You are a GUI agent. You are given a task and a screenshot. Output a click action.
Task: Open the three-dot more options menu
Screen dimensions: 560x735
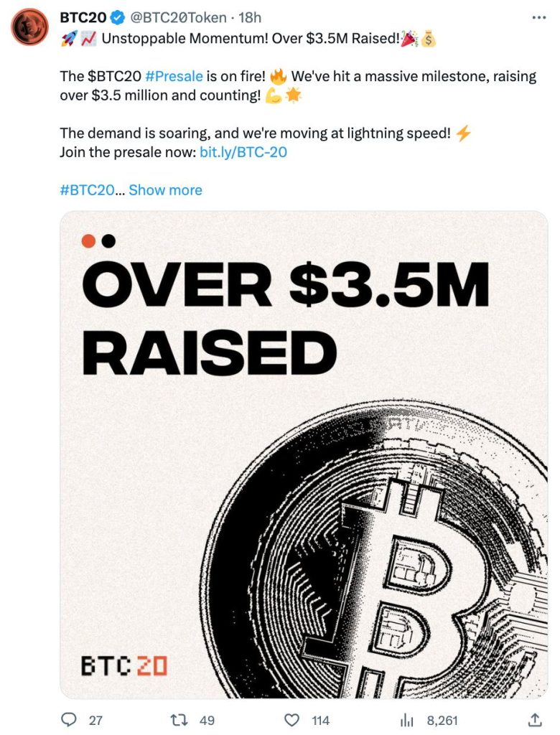click(538, 16)
